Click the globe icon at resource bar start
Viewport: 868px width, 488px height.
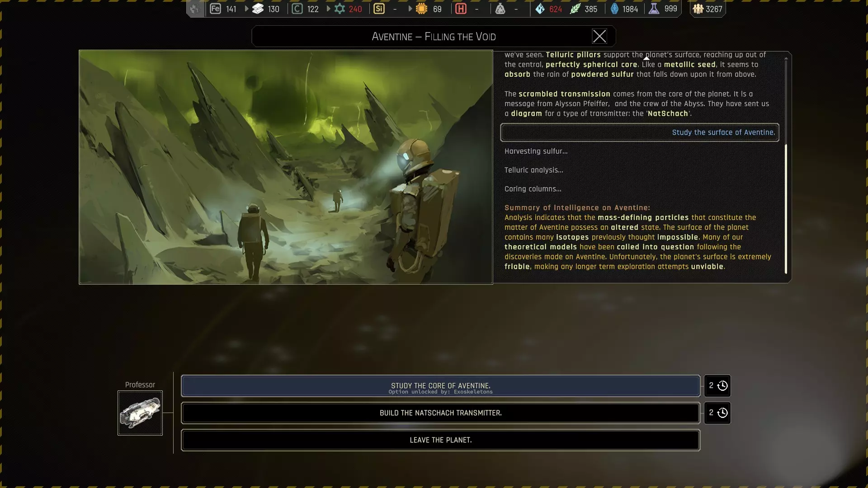[x=195, y=9]
